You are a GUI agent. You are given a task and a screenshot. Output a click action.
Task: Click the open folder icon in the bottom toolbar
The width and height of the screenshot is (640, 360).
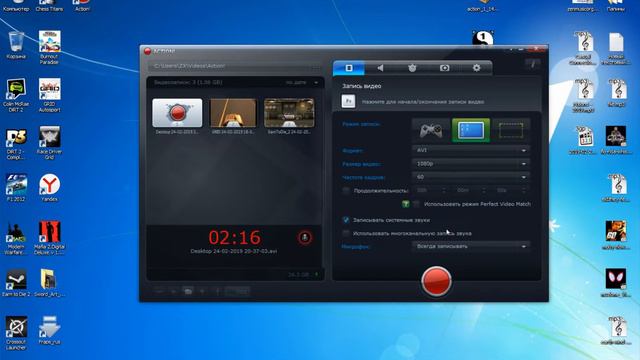coord(188,291)
